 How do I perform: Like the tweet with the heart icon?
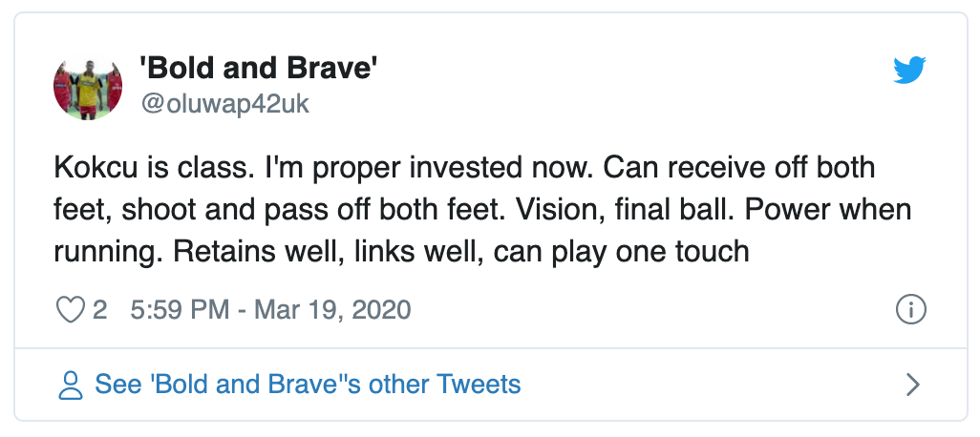(x=72, y=310)
